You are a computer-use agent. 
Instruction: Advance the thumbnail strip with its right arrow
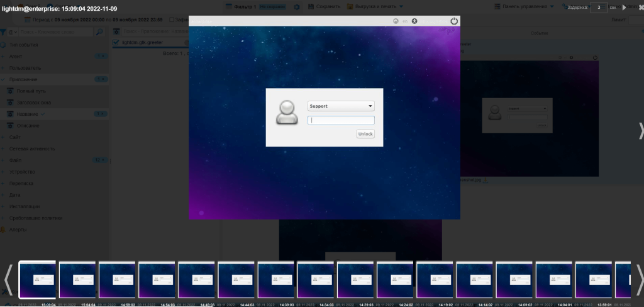[x=640, y=279]
